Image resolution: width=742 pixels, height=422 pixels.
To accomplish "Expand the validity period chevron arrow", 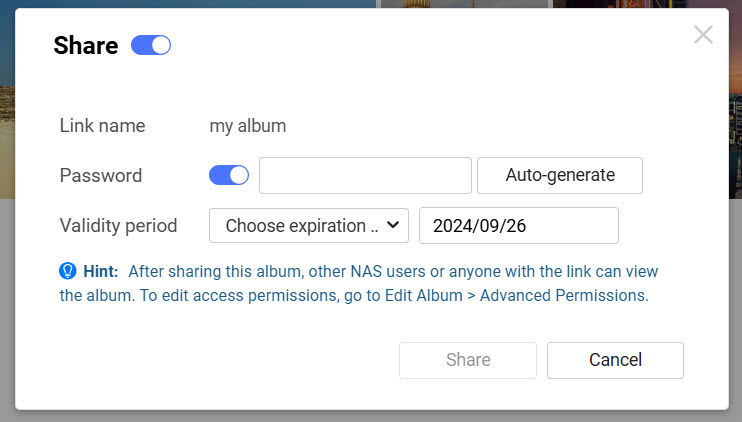I will click(x=393, y=225).
